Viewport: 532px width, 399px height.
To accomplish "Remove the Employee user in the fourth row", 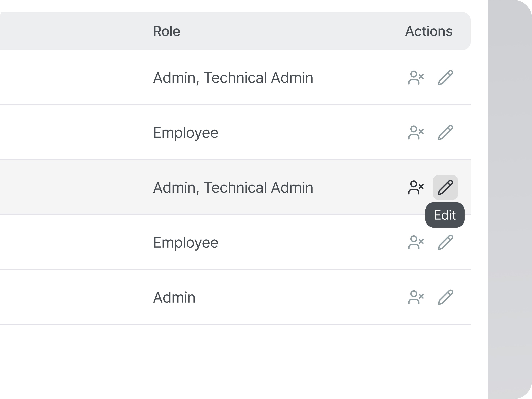I will point(416,242).
